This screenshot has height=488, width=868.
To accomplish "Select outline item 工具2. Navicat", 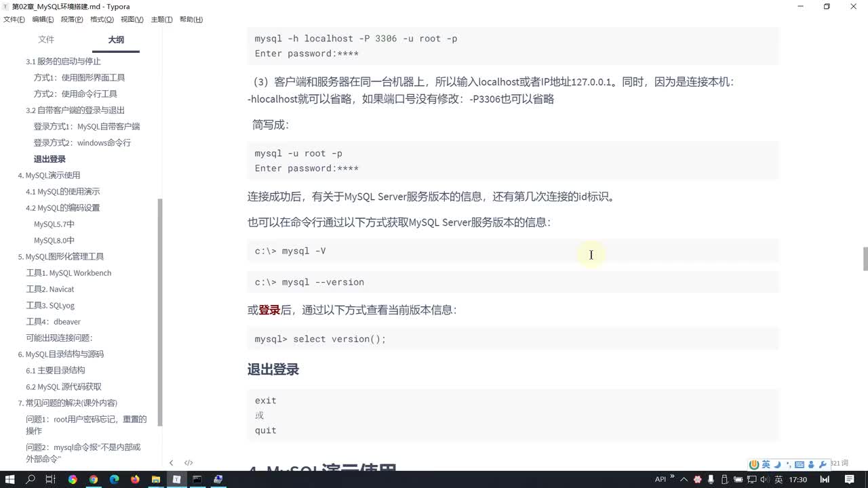I will [50, 289].
